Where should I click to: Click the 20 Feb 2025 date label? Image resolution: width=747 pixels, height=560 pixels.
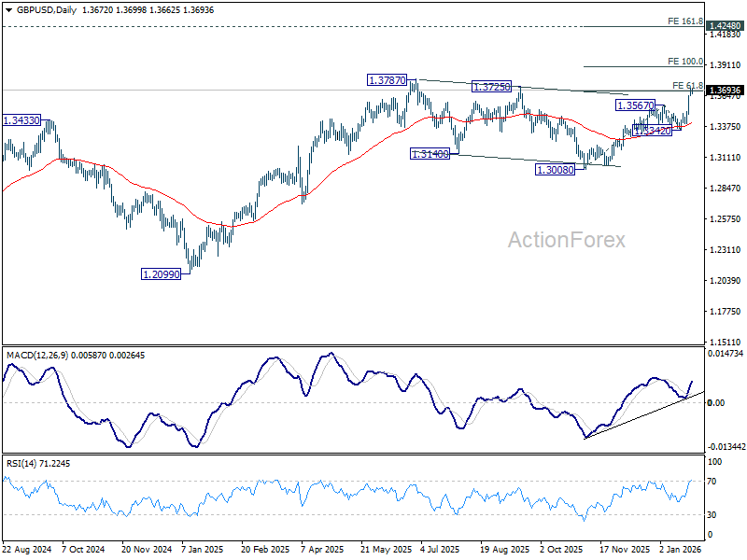265,549
